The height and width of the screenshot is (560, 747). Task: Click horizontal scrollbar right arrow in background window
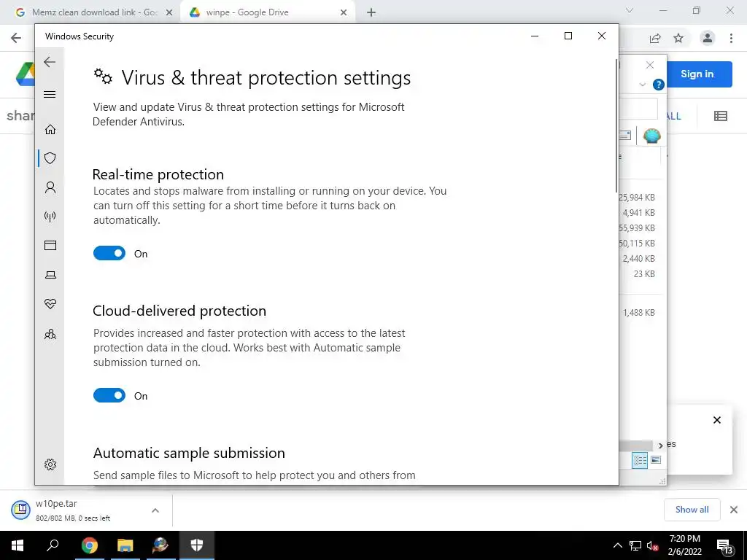pos(660,446)
